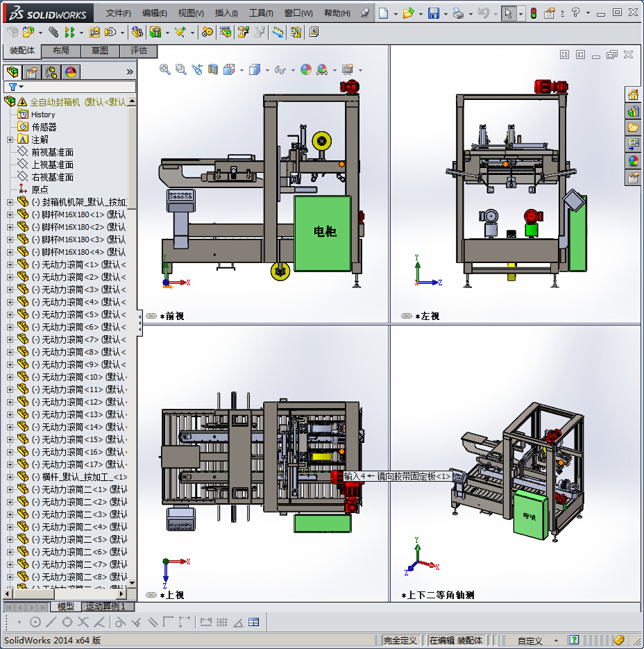
Task: Open the 窗口(W) menu
Action: click(x=298, y=13)
